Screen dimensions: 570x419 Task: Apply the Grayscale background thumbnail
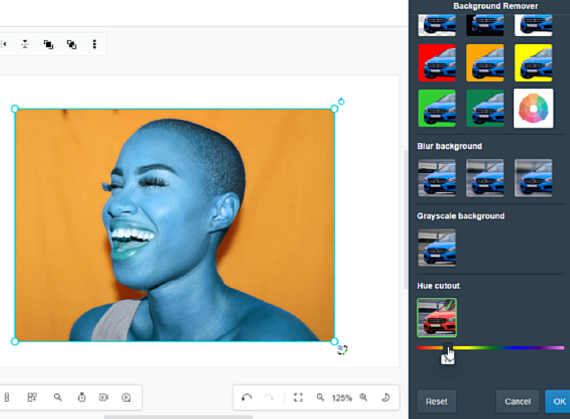point(437,248)
